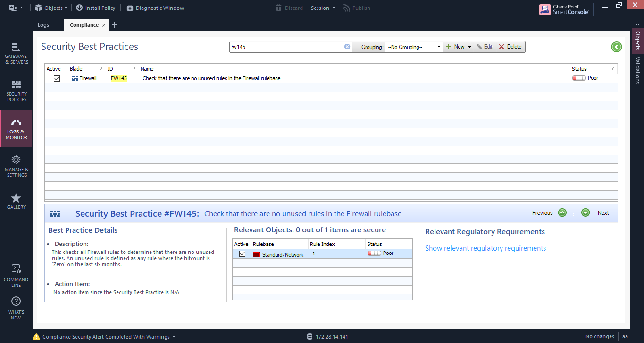Open the Gateways & Servers view
This screenshot has height=343, width=644.
pos(16,53)
